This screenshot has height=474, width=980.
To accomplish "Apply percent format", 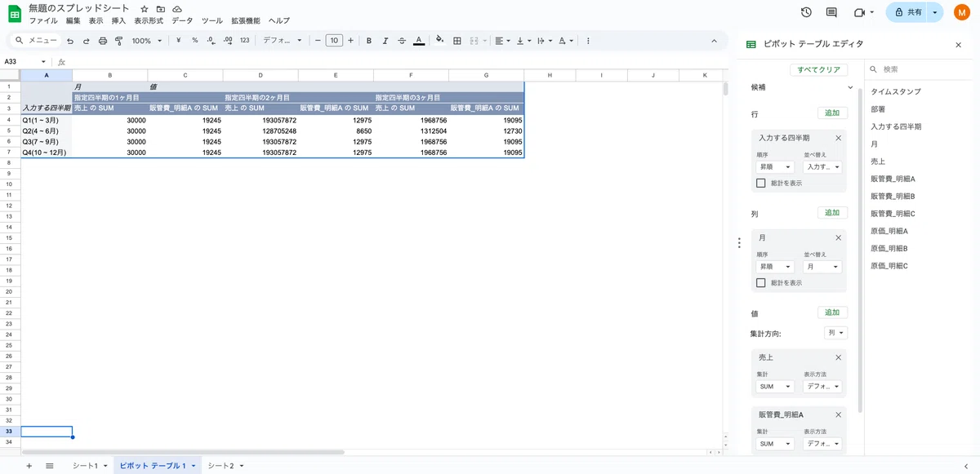I will [194, 40].
